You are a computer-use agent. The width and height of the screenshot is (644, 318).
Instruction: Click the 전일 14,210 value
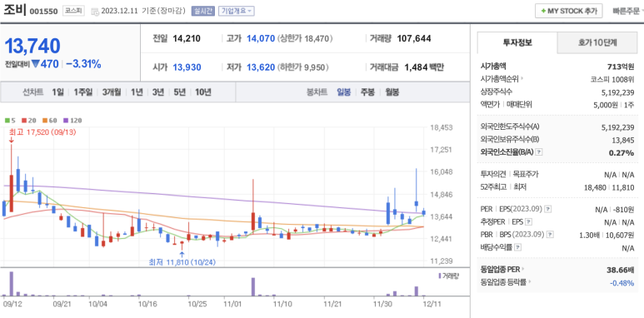coord(187,39)
